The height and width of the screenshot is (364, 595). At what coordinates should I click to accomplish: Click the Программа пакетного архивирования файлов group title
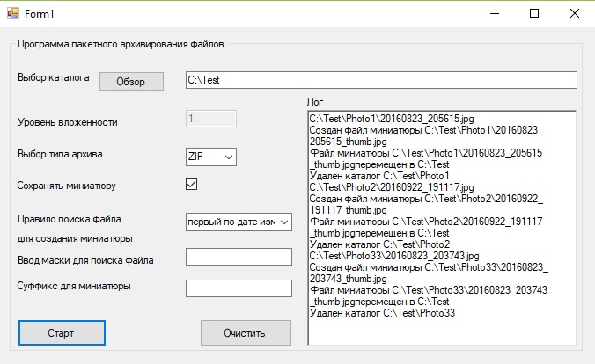[x=121, y=44]
